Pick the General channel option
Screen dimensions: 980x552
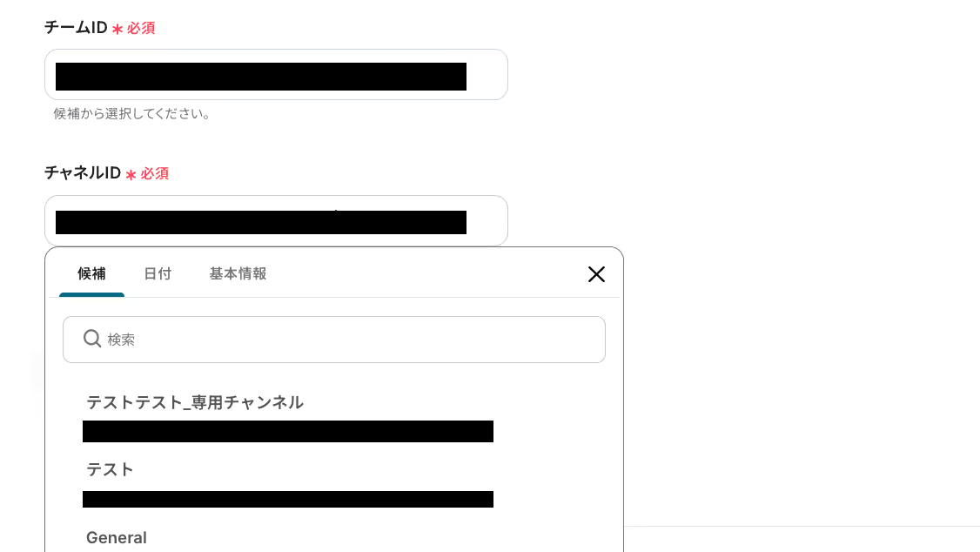click(117, 537)
